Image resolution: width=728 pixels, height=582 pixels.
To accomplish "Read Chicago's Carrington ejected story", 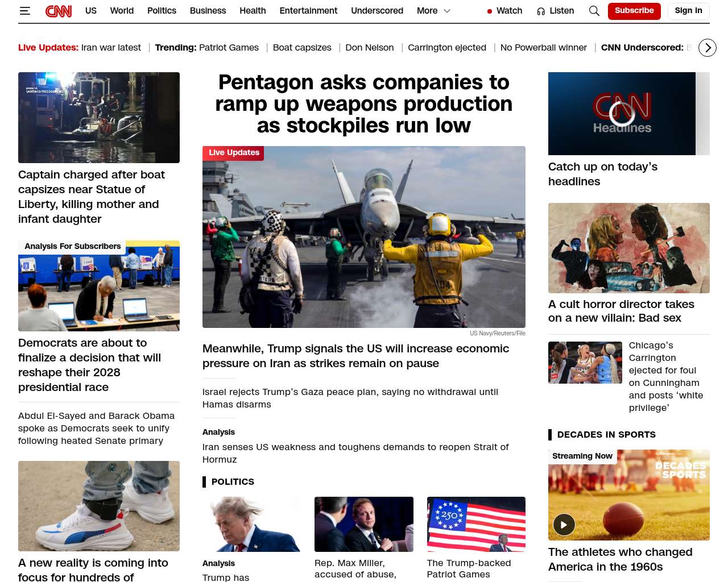I will click(x=666, y=376).
